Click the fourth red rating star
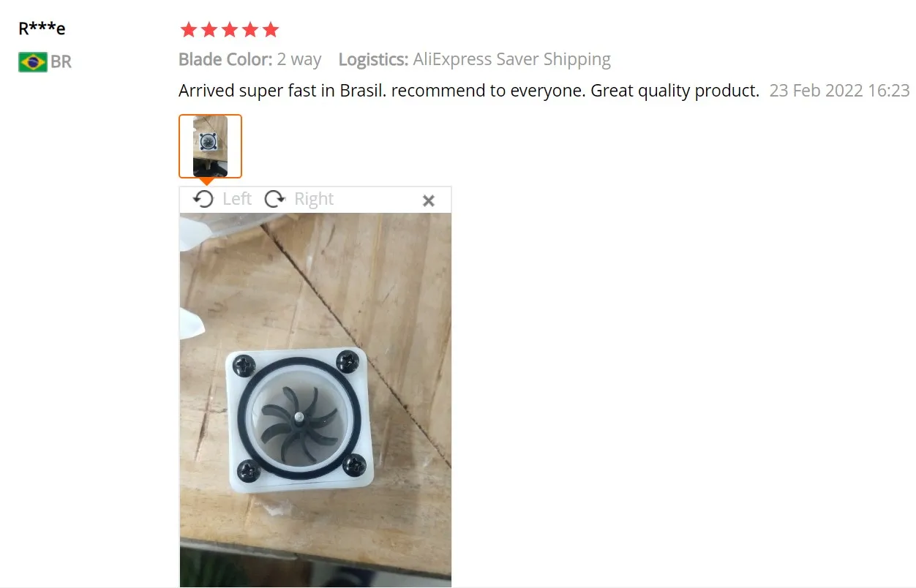Viewport: 916px width, 588px height. coord(250,30)
